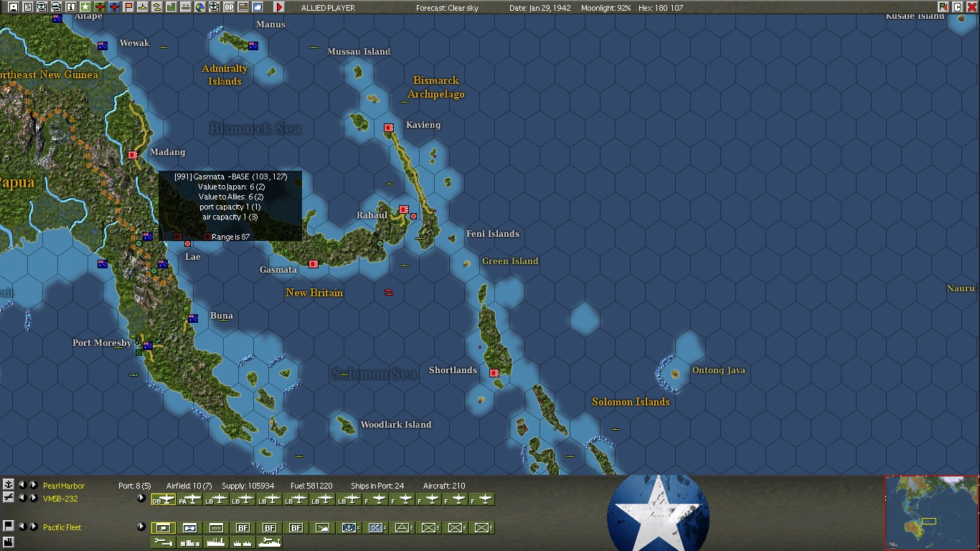Select the DB dive bomber squadron icon
Screen dimensions: 980x551
point(164,499)
